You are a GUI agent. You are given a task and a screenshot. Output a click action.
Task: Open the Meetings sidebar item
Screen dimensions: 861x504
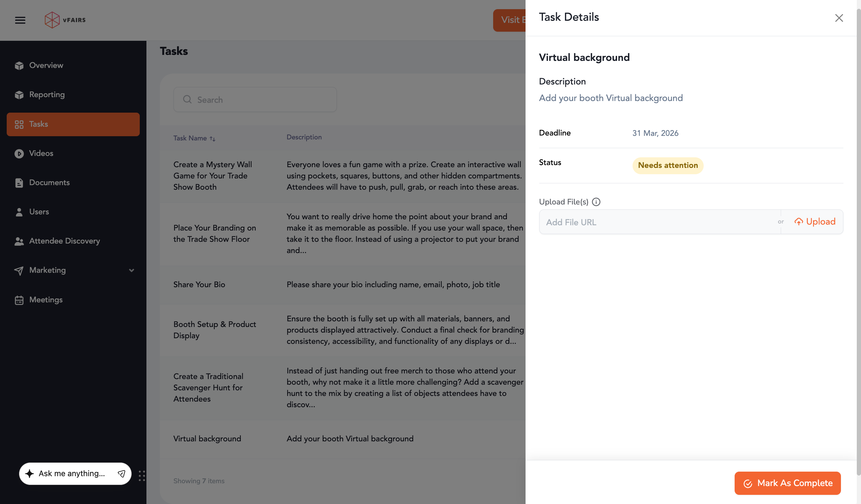tap(46, 300)
